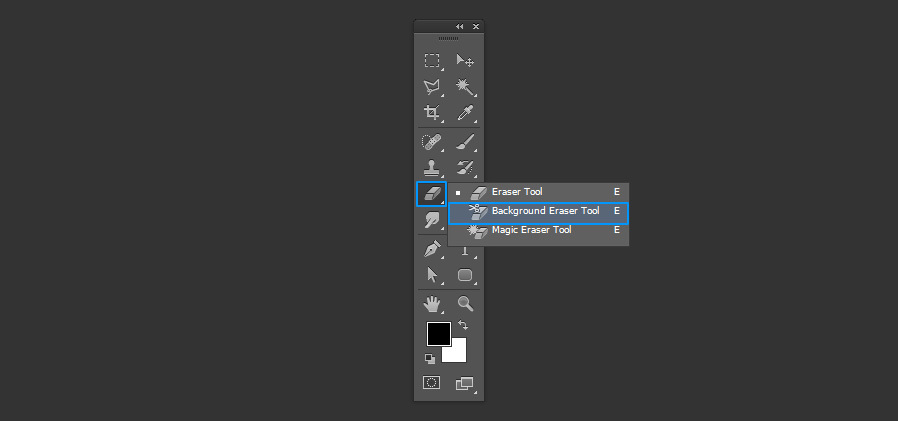The width and height of the screenshot is (898, 421).
Task: Activate the Zoom magnifier tool
Action: coord(464,302)
